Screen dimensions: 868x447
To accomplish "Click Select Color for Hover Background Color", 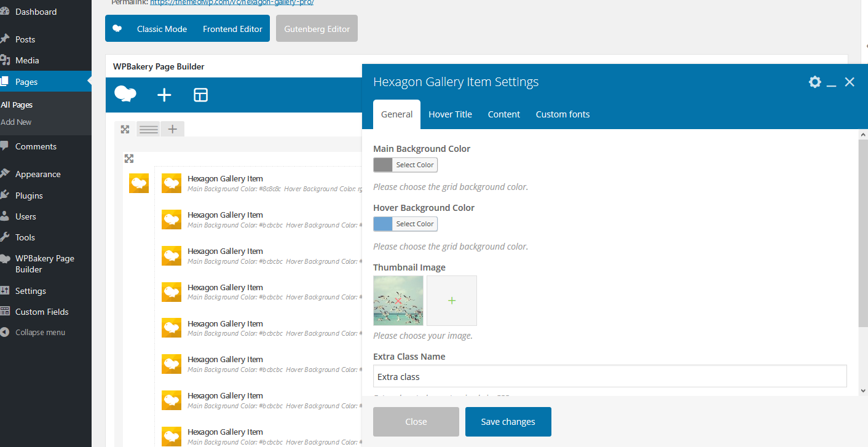I will point(415,224).
